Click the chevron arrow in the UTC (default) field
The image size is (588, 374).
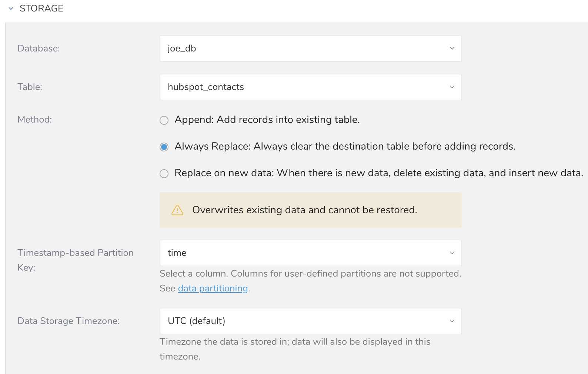452,321
